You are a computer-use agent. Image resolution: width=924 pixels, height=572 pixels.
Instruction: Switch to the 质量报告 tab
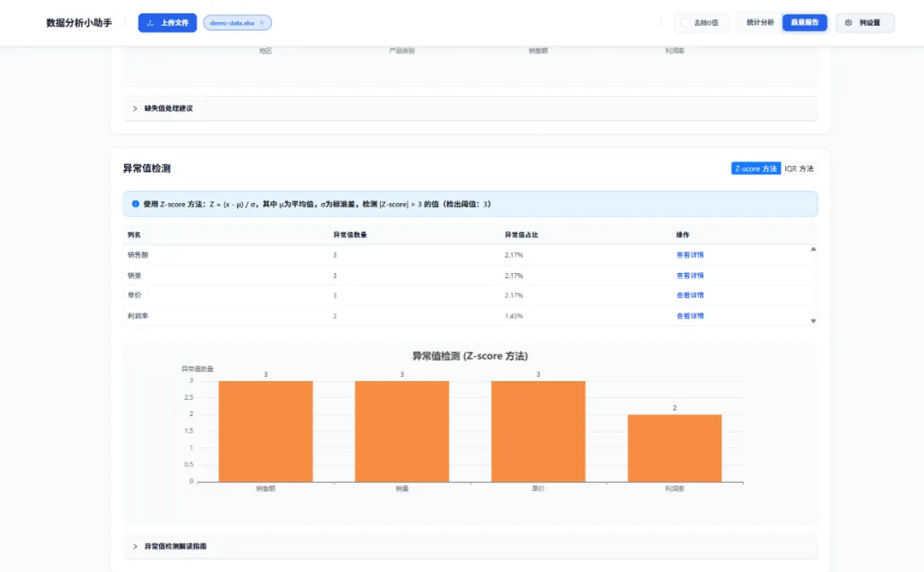tap(804, 22)
